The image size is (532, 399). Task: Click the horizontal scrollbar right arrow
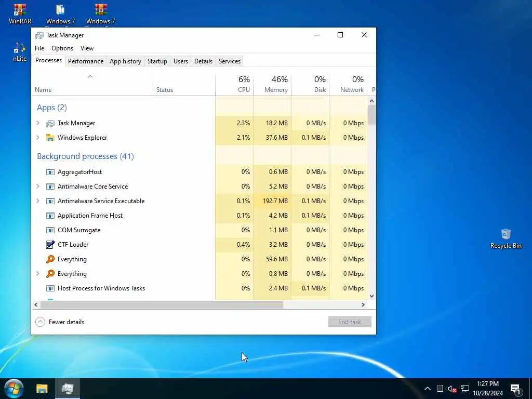363,304
